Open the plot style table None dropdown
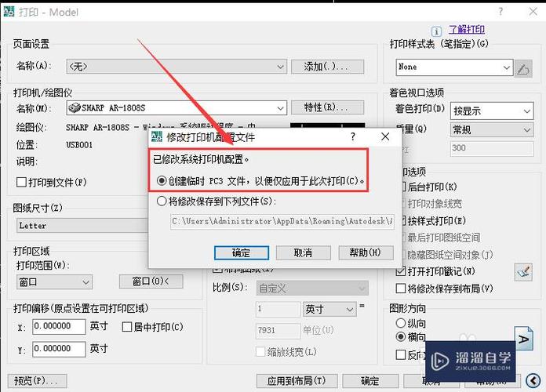The image size is (546, 392). click(x=454, y=67)
